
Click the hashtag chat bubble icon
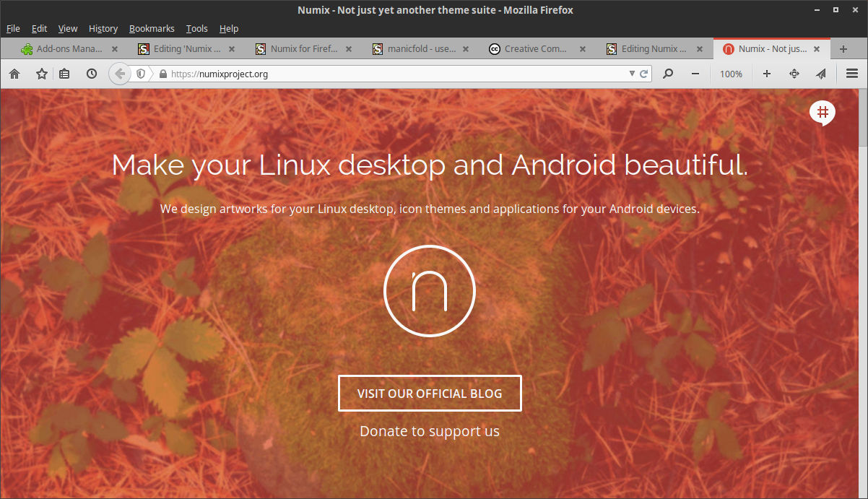point(822,113)
